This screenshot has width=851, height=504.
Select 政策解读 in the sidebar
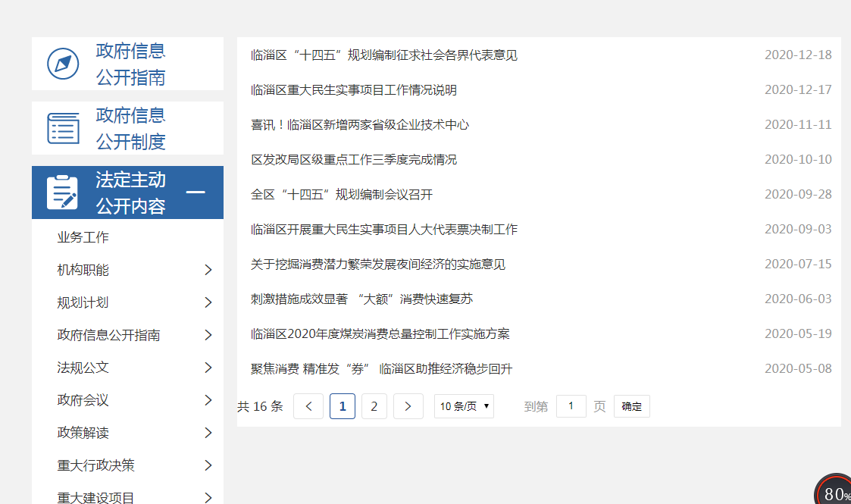pyautogui.click(x=83, y=433)
